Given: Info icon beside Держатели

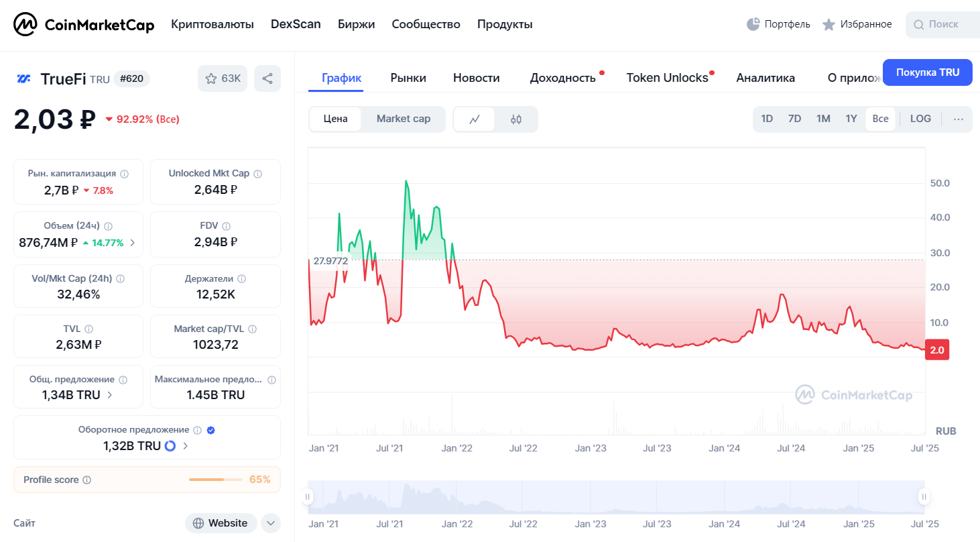Looking at the screenshot, I should tap(241, 278).
